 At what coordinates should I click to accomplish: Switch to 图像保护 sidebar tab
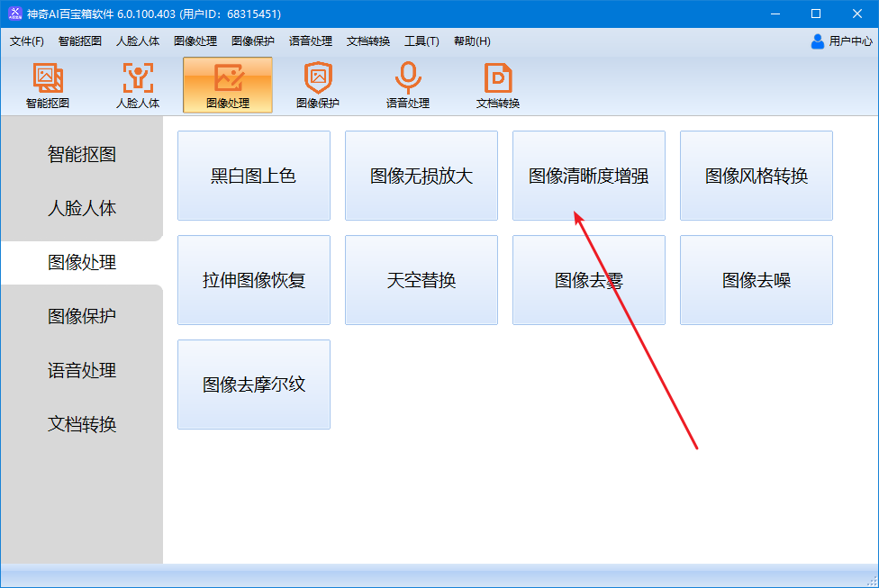[82, 316]
